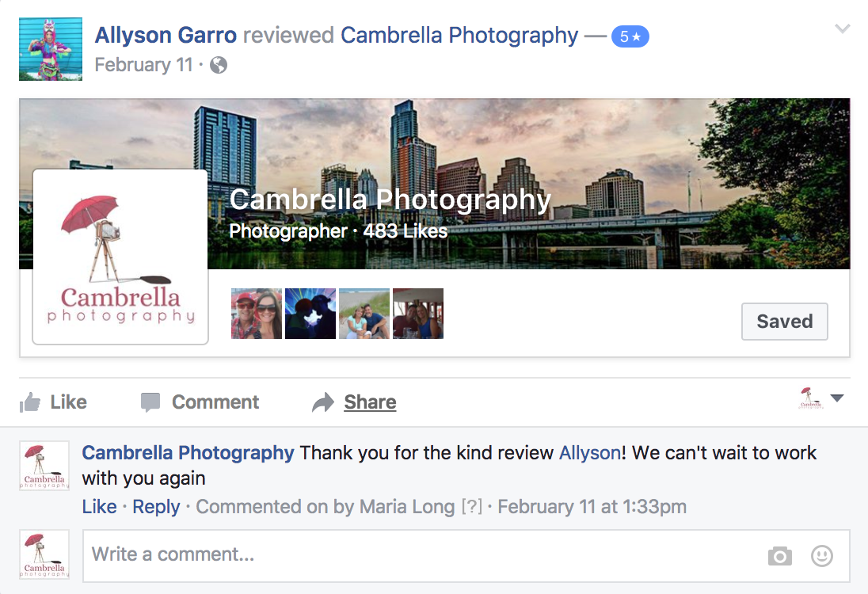Open Allyson Garro's profile picture
The height and width of the screenshot is (594, 868).
pos(51,49)
